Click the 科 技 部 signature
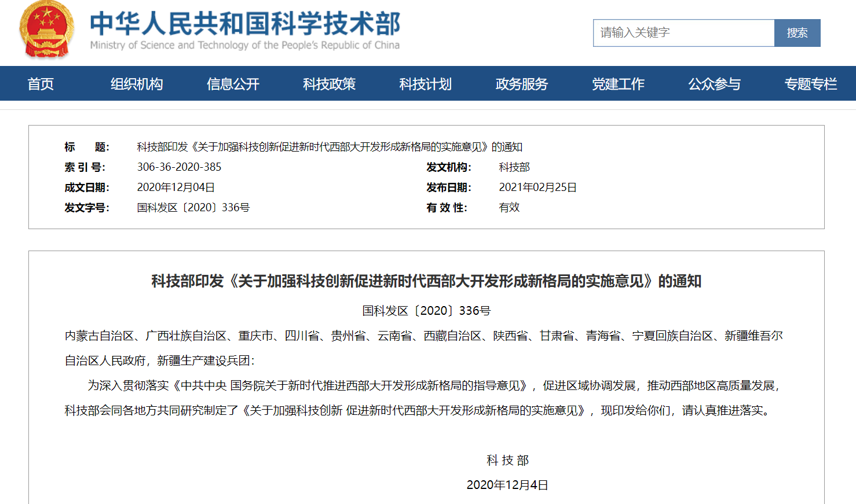Image resolution: width=856 pixels, height=504 pixels. (507, 461)
